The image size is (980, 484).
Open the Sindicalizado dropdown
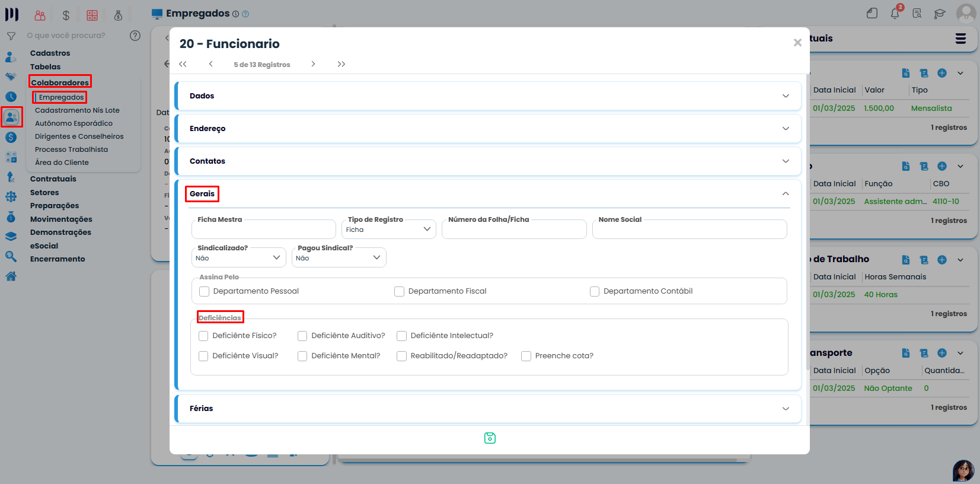[x=238, y=258]
